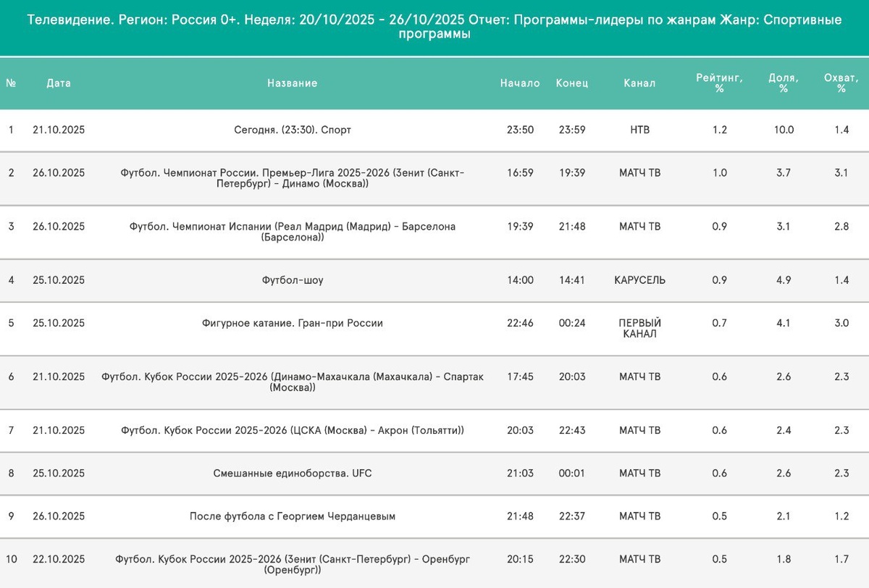The width and height of the screenshot is (869, 588).
Task: Click reach value "3.1" in the Зенит–Динамо row
Action: pos(841,173)
